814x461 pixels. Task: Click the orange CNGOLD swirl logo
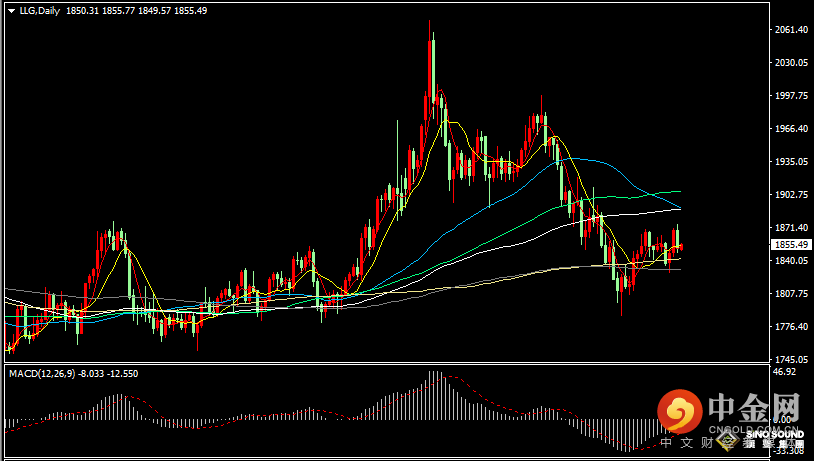681,410
